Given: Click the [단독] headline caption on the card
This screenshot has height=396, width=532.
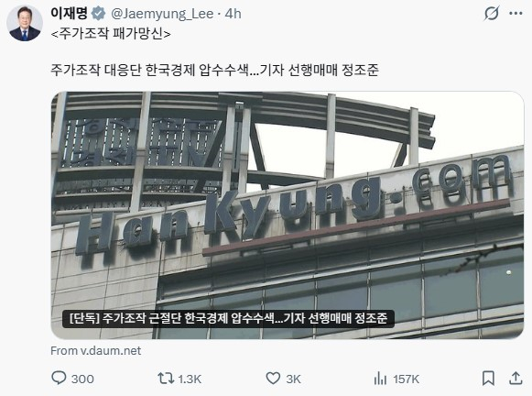Looking at the screenshot, I should point(228,319).
